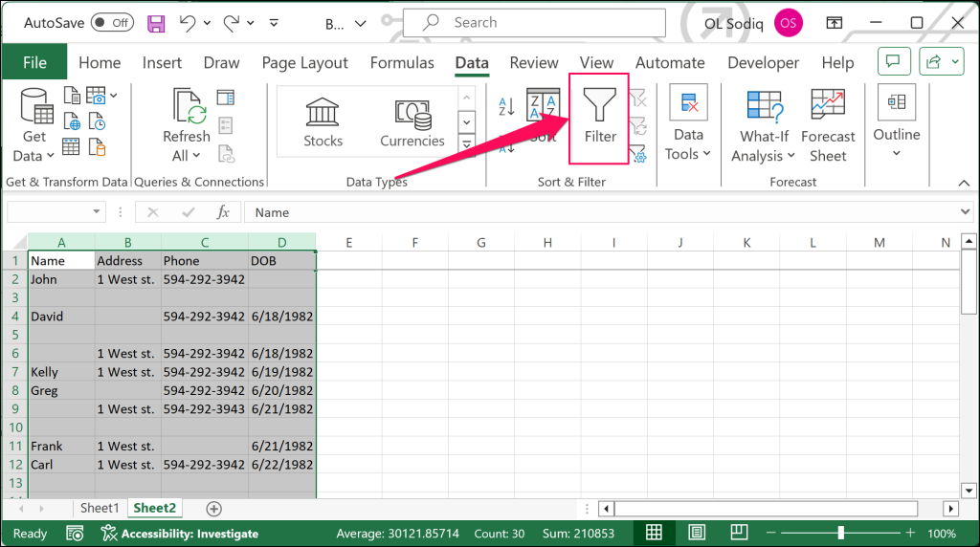Select Normal view in status bar
The image size is (980, 547).
click(654, 533)
